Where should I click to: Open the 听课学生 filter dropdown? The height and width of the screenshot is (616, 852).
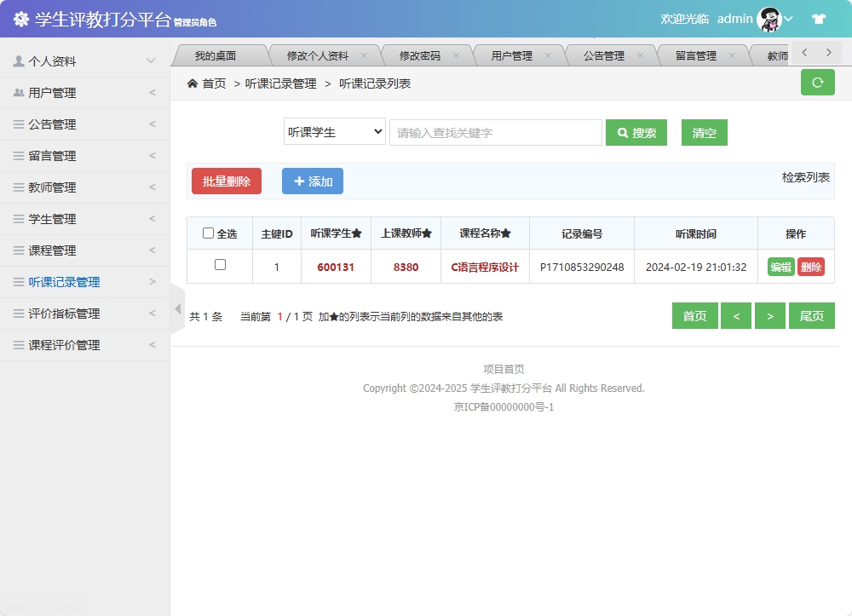tap(334, 132)
